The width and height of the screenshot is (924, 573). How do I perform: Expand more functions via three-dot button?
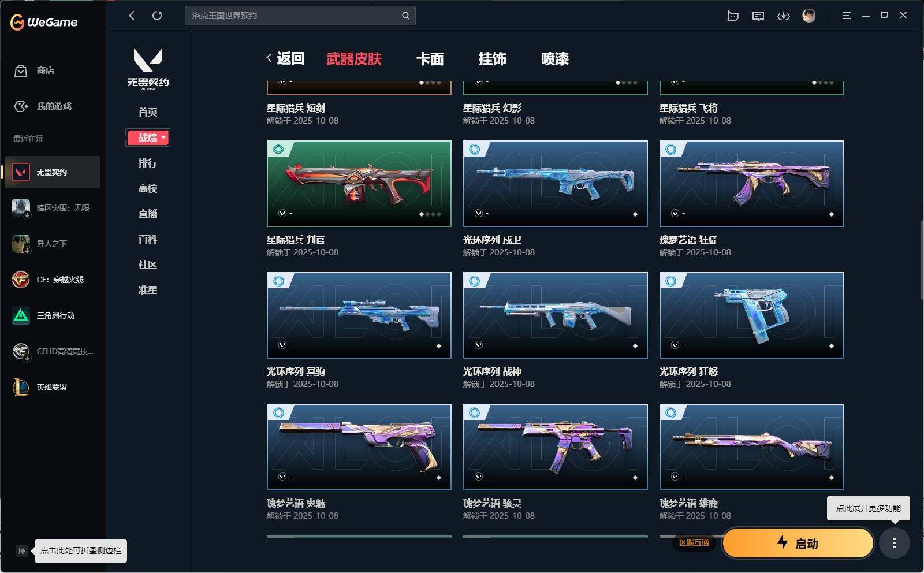895,543
